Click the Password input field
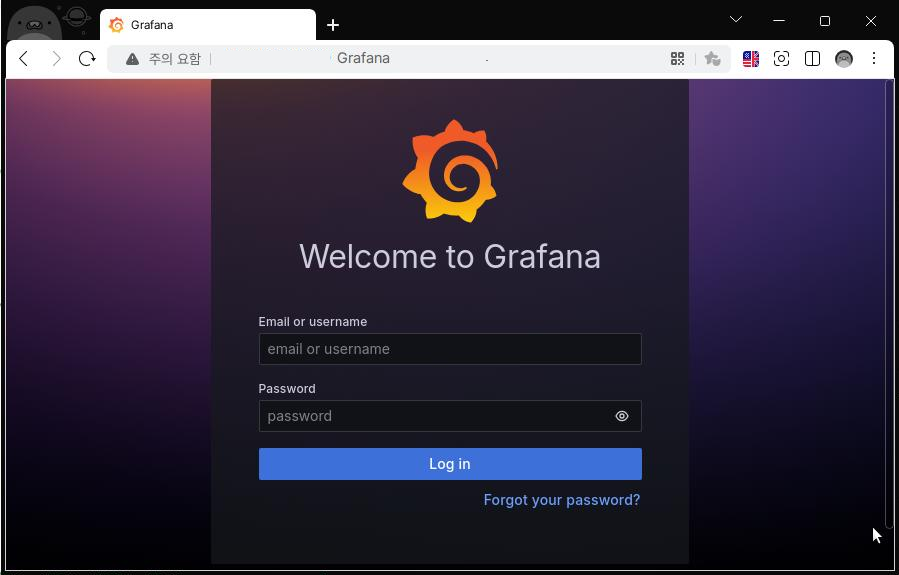899x575 pixels. (450, 416)
